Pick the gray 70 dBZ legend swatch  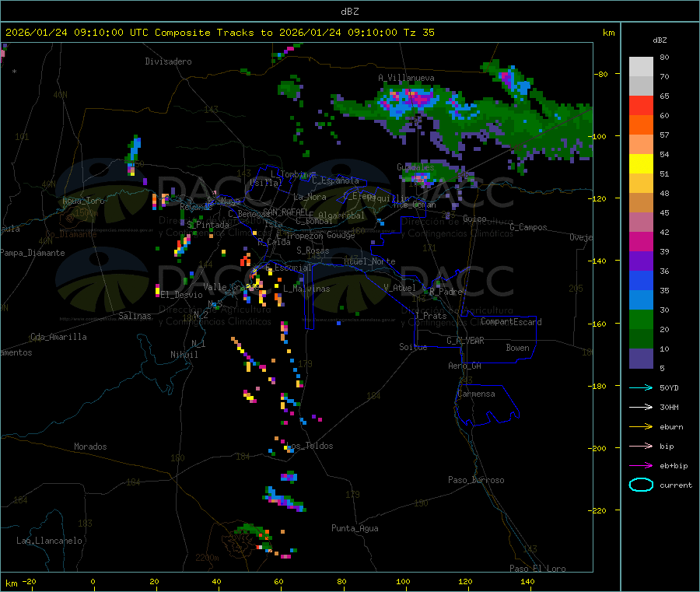[x=641, y=86]
